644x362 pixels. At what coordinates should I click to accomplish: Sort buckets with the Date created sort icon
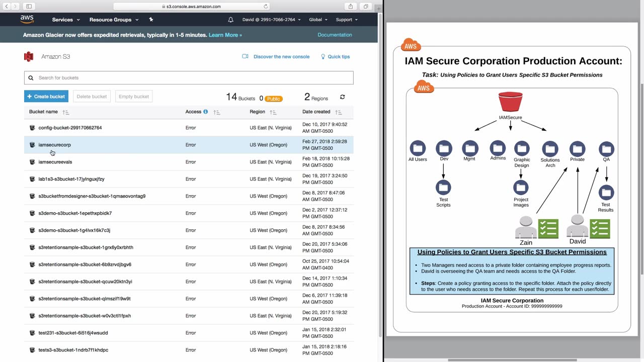point(339,112)
